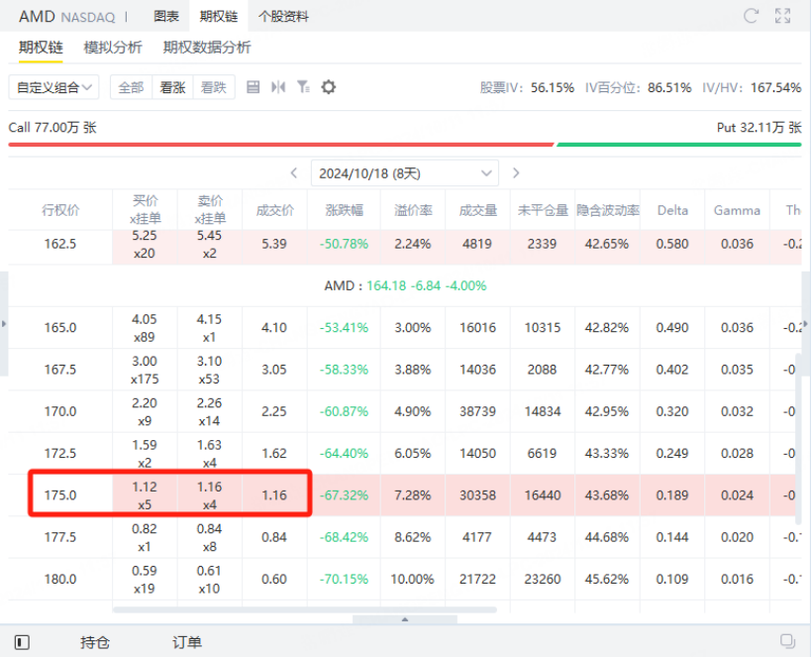The width and height of the screenshot is (812, 657).
Task: Open the 模拟分析 simulation tab
Action: click(113, 48)
